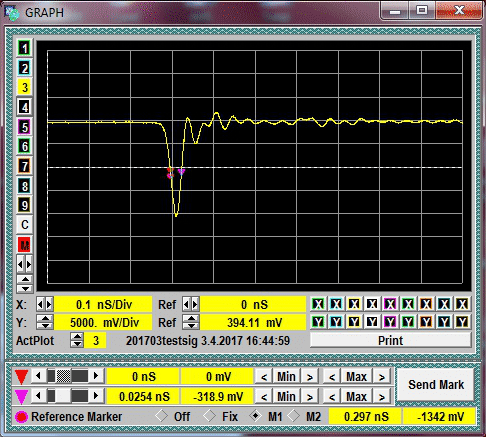Click the 394.11 mV Ref field
Viewport: 486px width, 437px height.
click(x=253, y=322)
